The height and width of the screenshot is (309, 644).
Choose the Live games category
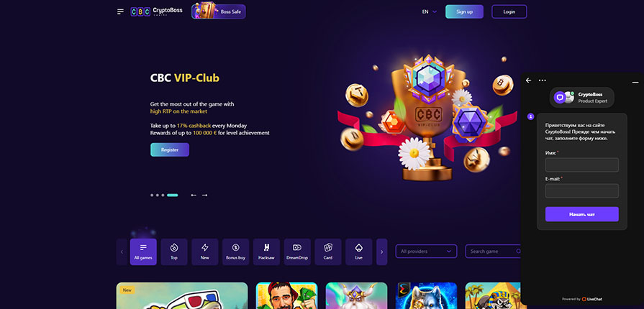coord(359,252)
